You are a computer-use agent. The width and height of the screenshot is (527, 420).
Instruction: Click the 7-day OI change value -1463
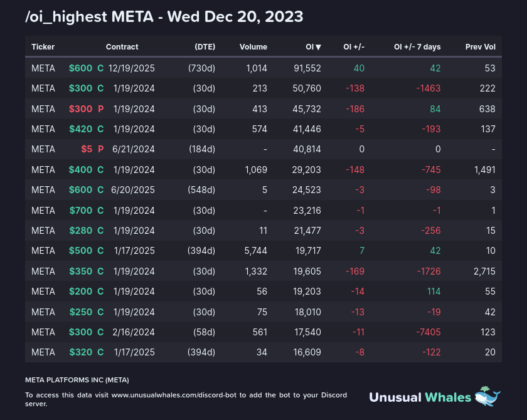click(x=429, y=88)
